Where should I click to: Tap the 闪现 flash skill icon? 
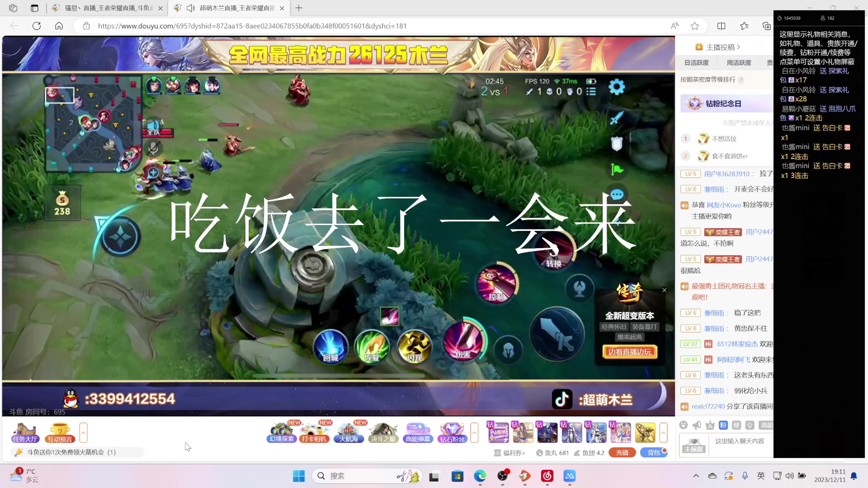(414, 347)
